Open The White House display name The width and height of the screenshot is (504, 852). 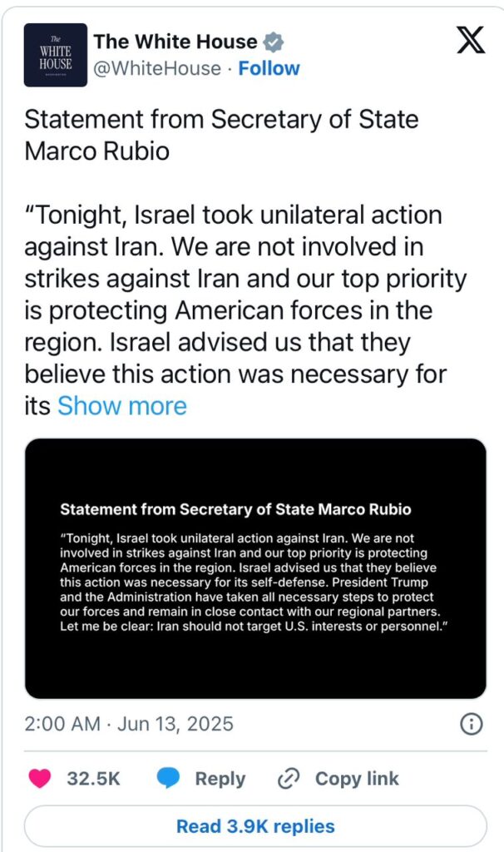click(x=175, y=42)
